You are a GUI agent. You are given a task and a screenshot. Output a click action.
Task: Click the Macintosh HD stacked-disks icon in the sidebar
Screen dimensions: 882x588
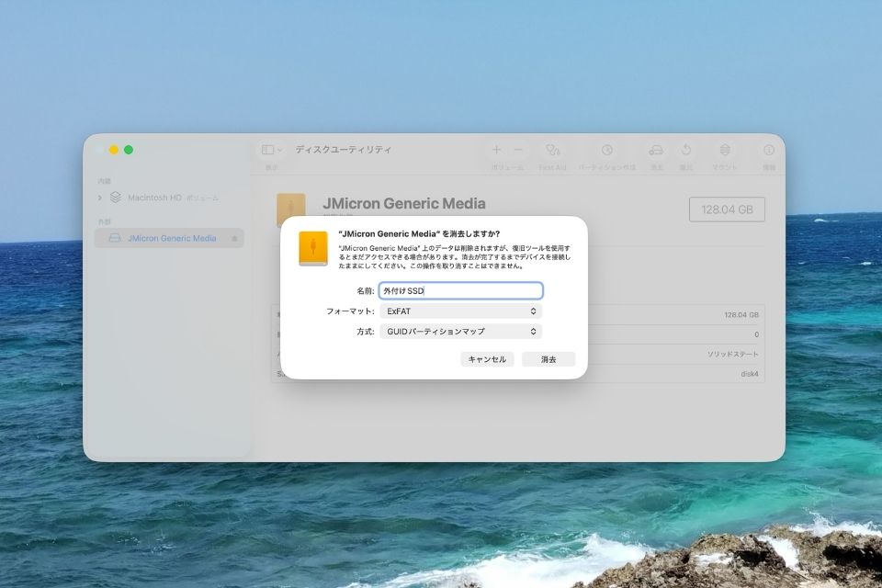pos(116,197)
